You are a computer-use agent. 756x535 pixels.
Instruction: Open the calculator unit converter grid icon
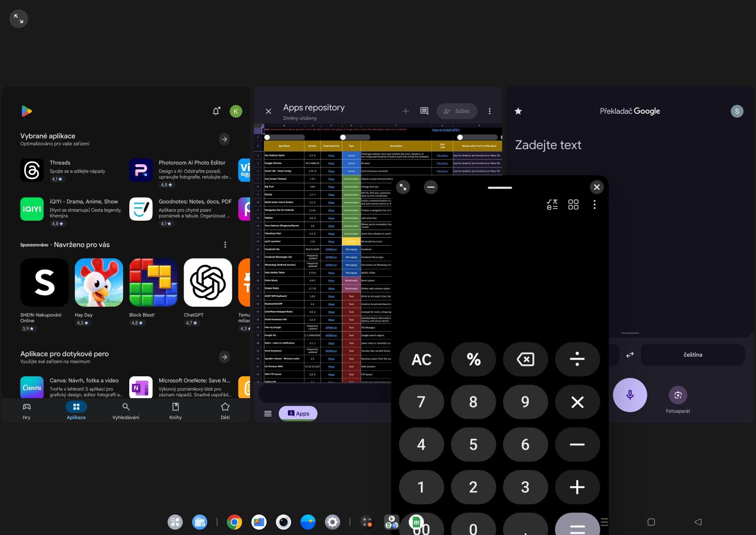[x=573, y=205]
